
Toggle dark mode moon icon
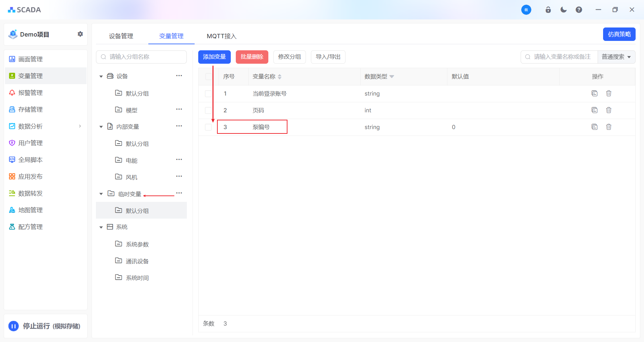click(x=563, y=10)
